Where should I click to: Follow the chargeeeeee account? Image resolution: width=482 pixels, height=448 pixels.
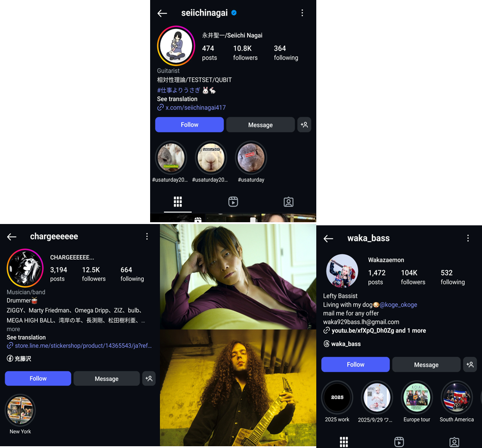(x=38, y=379)
